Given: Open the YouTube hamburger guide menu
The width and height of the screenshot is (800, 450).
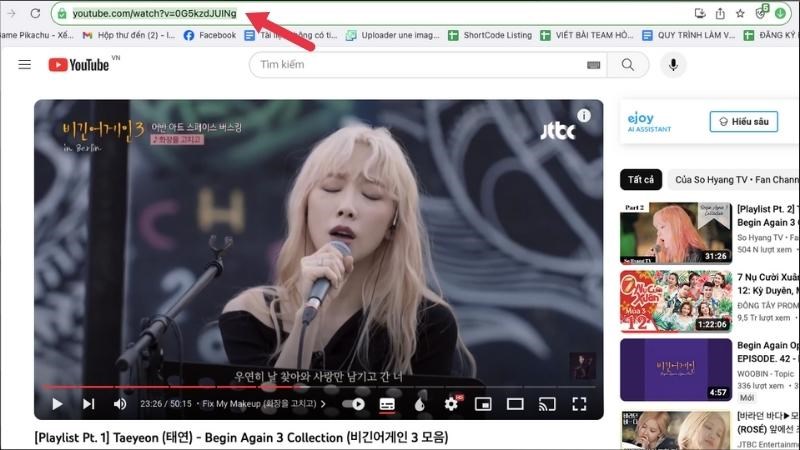Looking at the screenshot, I should point(25,65).
